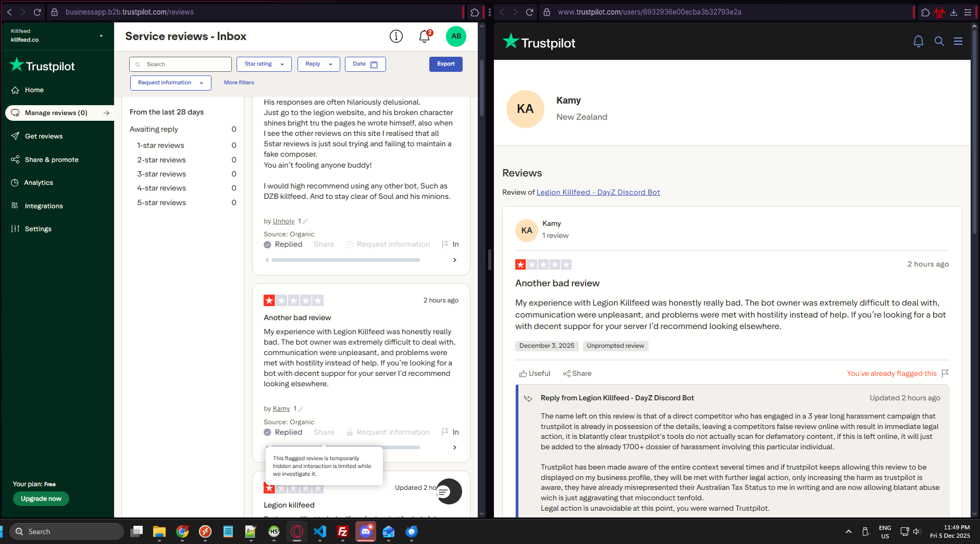
Task: Open the AB account avatar menu
Action: [456, 36]
